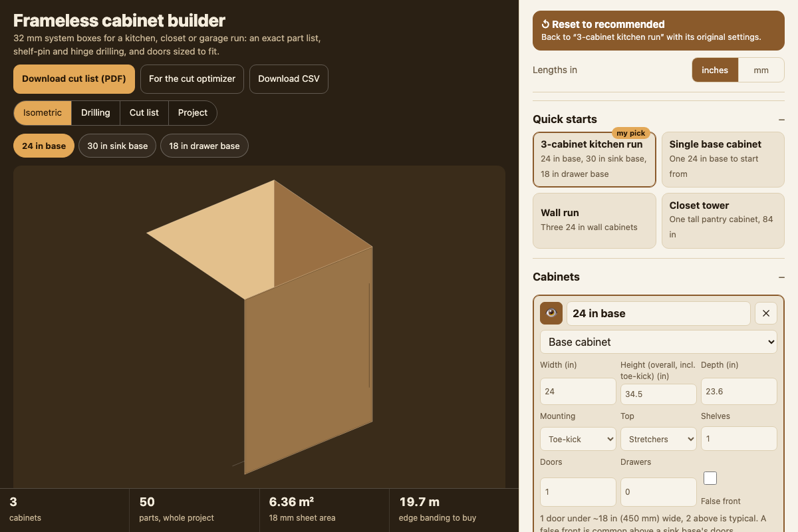Open the Mounting Toe-kick dropdown
Image resolution: width=798 pixels, height=532 pixels.
578,439
